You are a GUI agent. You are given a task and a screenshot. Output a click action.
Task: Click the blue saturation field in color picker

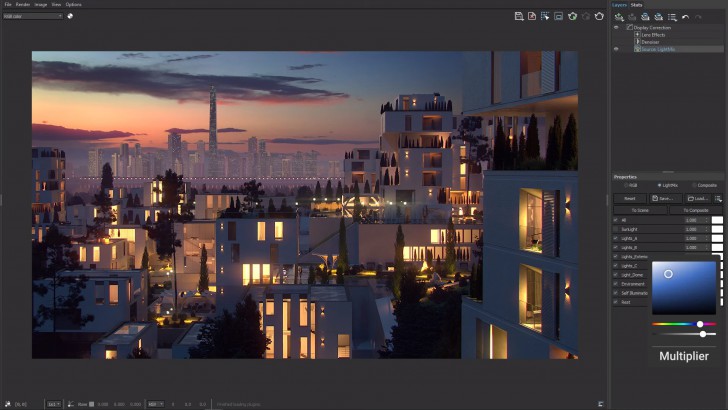684,288
